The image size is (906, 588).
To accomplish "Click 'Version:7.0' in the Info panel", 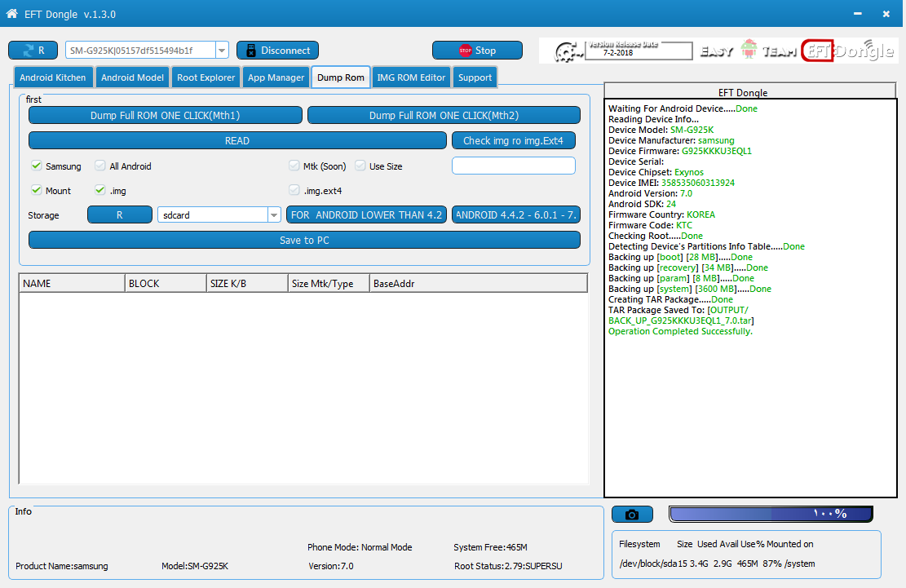I will (331, 566).
